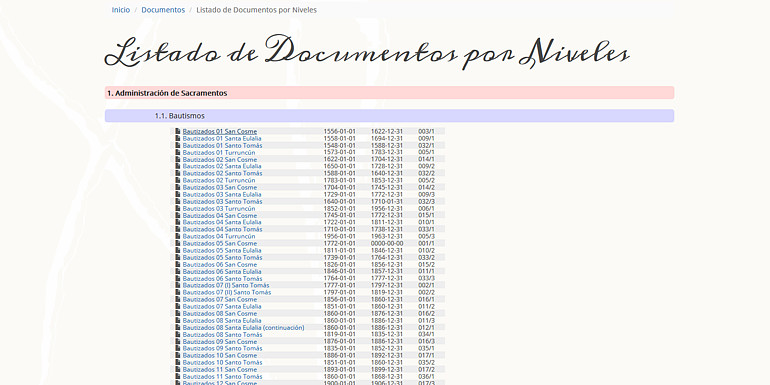This screenshot has width=770, height=385.
Task: Open the Bautizados 10 San Cosme document
Action: tap(220, 355)
